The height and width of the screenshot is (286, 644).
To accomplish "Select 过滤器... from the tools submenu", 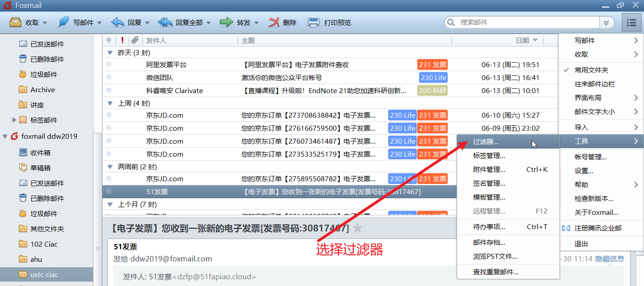I will 486,142.
